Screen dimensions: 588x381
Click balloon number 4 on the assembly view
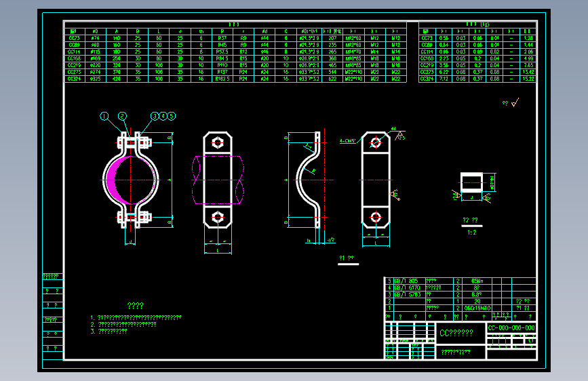(x=163, y=116)
